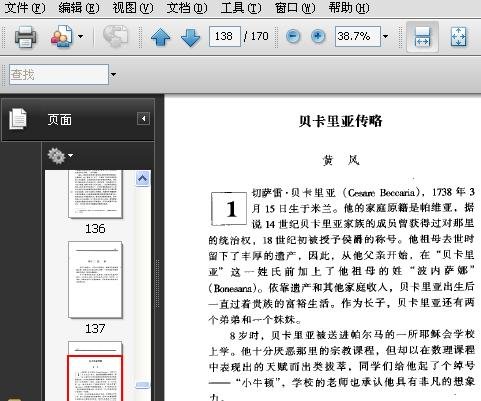Zoom out with the minus button

point(293,36)
